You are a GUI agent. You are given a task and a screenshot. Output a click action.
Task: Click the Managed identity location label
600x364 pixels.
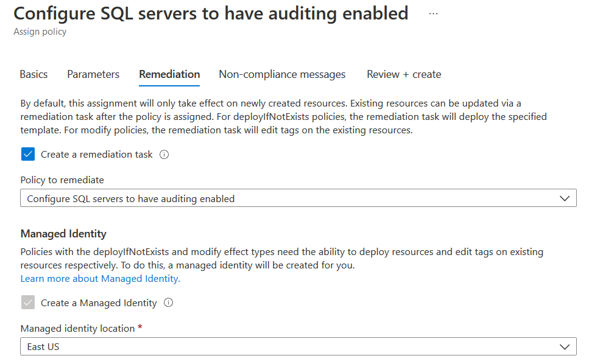pos(77,328)
